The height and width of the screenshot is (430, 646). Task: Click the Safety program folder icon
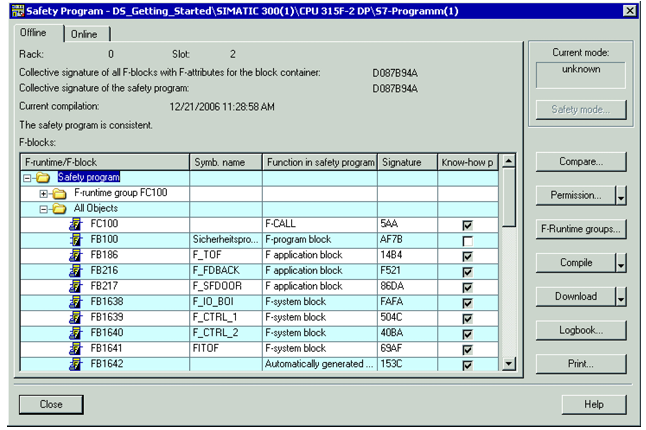(x=43, y=178)
